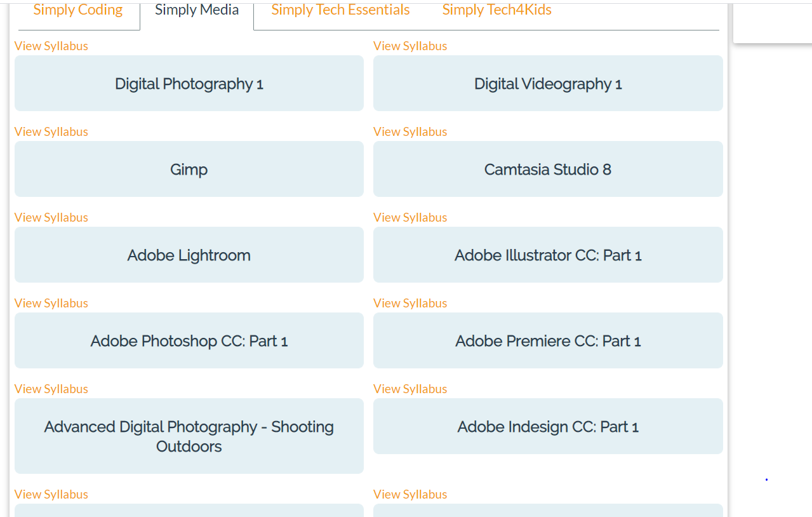The width and height of the screenshot is (812, 517).
Task: Select the Simply Media tab
Action: pyautogui.click(x=197, y=10)
